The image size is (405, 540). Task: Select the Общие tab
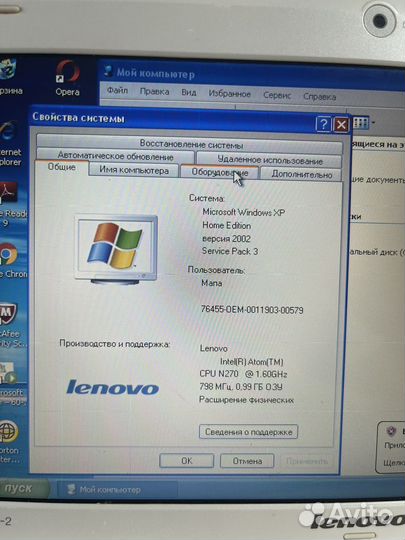point(62,167)
